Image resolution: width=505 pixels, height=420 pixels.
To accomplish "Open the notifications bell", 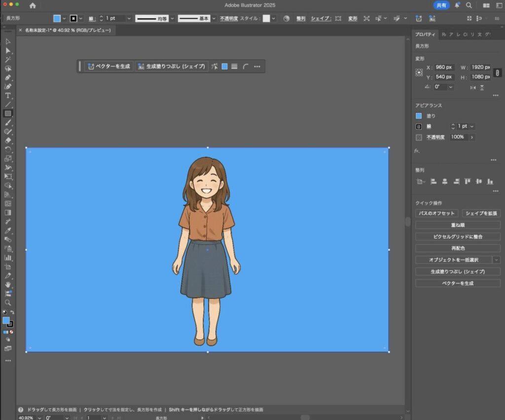I will [457, 5].
